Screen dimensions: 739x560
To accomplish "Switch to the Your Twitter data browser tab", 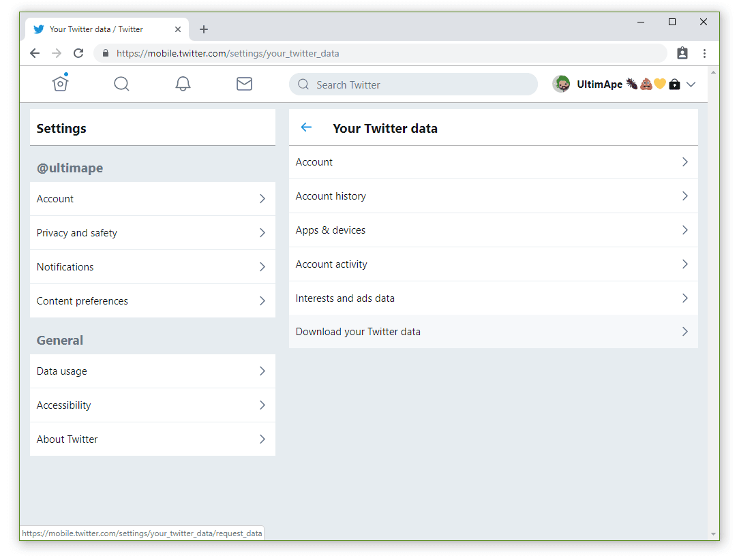I will coord(95,29).
